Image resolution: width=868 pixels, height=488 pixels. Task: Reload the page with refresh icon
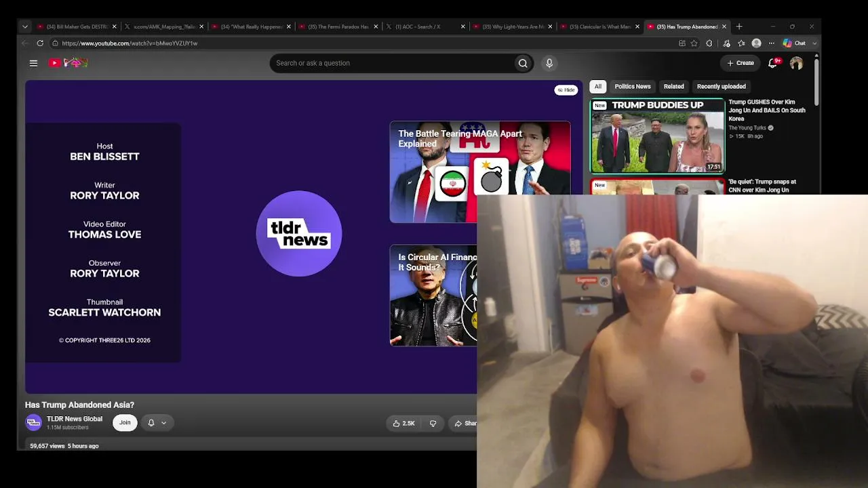[40, 43]
